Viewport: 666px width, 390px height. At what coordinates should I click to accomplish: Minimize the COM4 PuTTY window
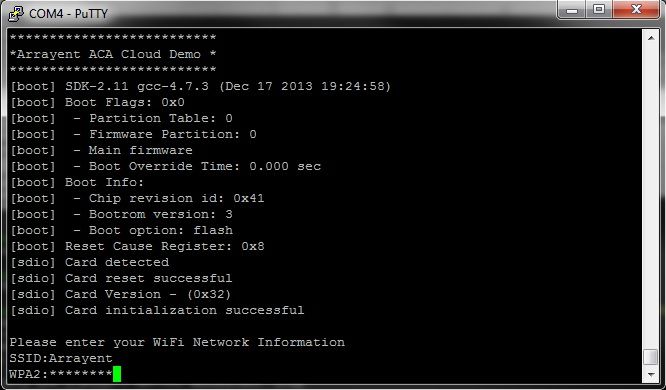(572, 10)
